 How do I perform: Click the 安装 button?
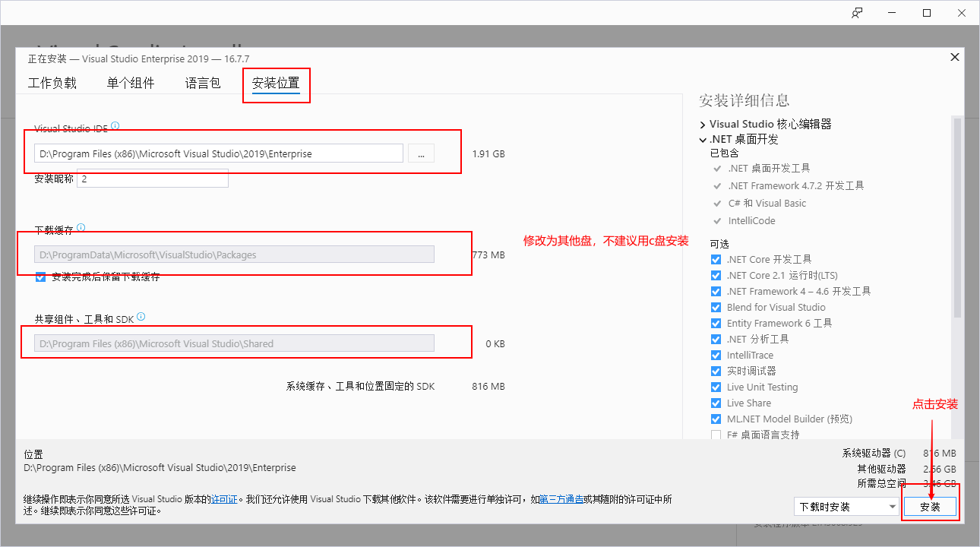click(930, 505)
